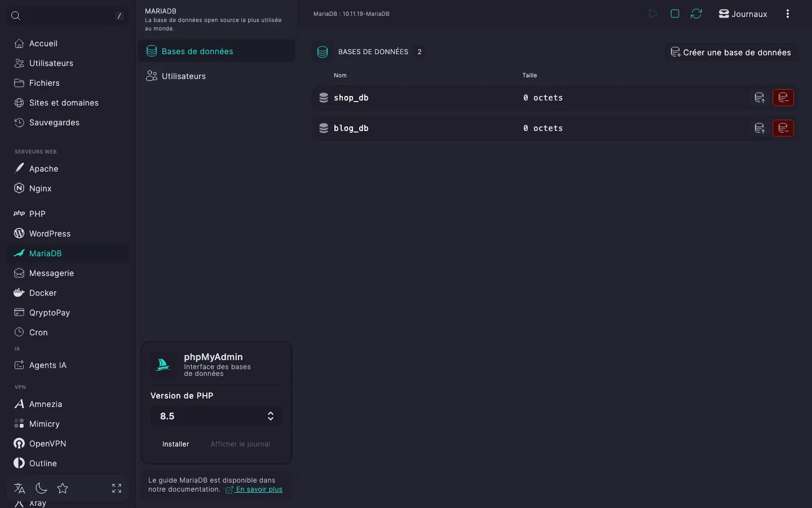
Task: Open Agents IA in sidebar
Action: coord(68,365)
